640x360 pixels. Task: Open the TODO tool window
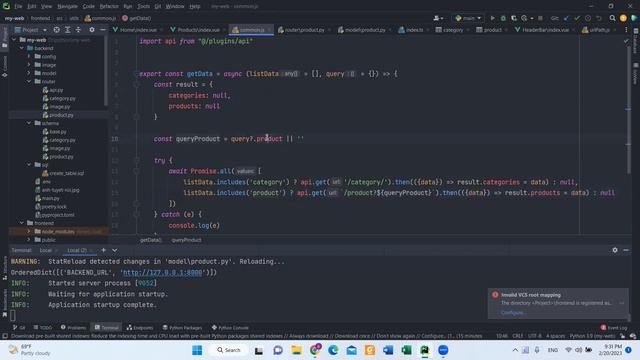pos(43,327)
